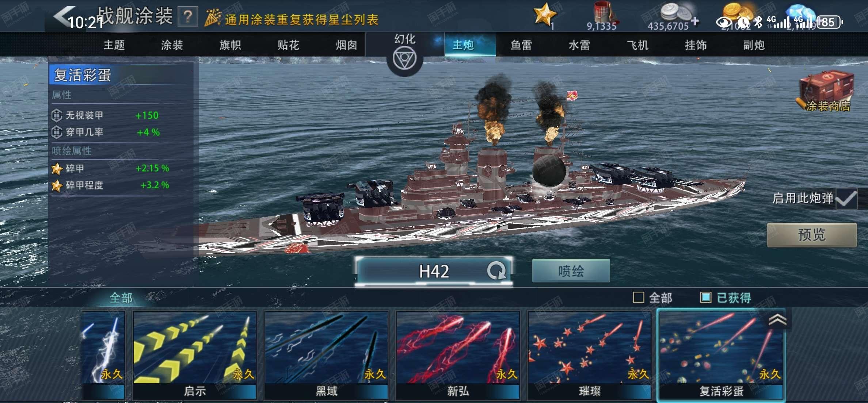The width and height of the screenshot is (868, 403).
Task: Select the 新弘 shell skin thumbnail
Action: coord(458,355)
